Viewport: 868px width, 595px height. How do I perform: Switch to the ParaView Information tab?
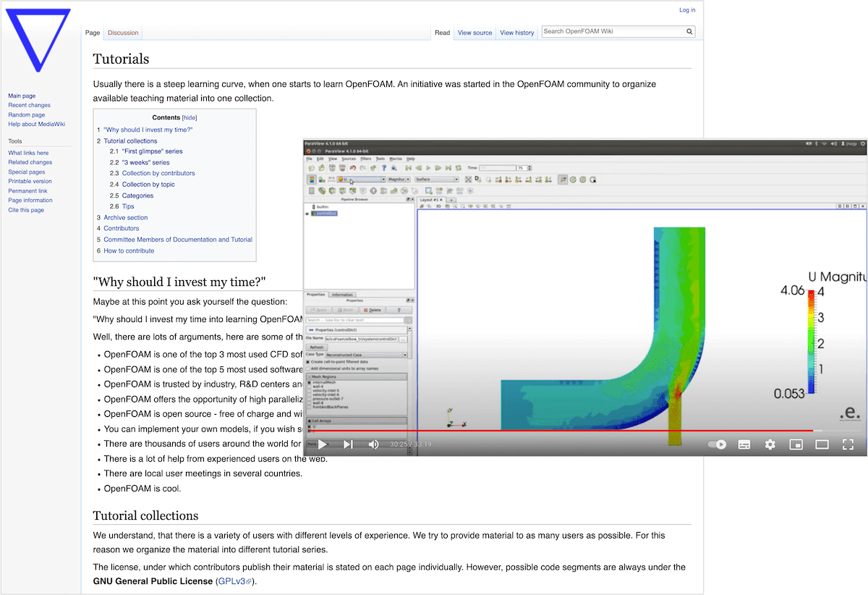(x=342, y=295)
